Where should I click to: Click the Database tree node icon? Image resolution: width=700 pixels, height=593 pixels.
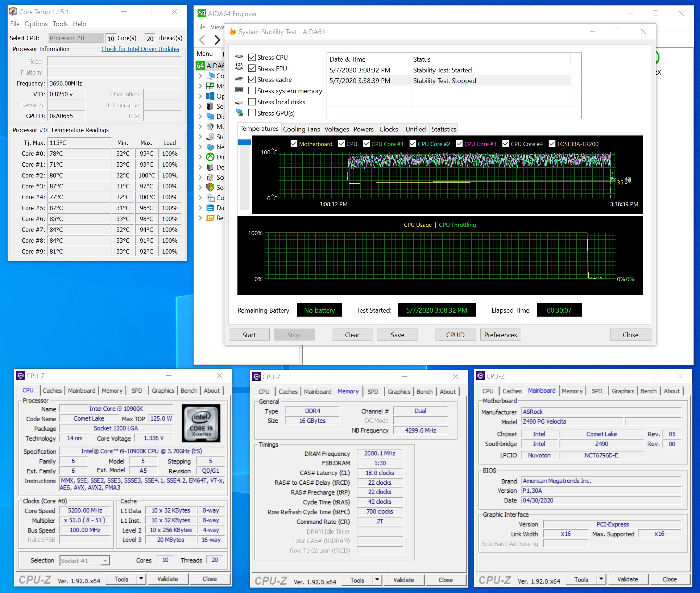pos(210,208)
